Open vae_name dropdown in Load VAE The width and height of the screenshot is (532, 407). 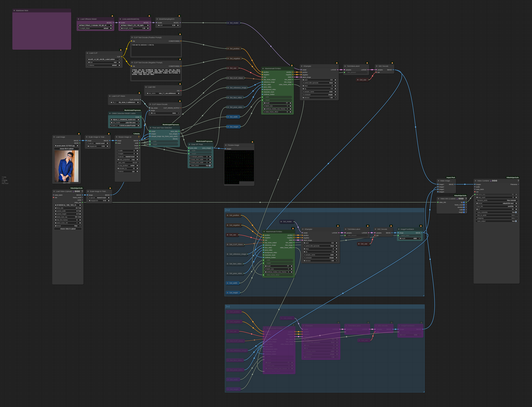click(x=163, y=93)
